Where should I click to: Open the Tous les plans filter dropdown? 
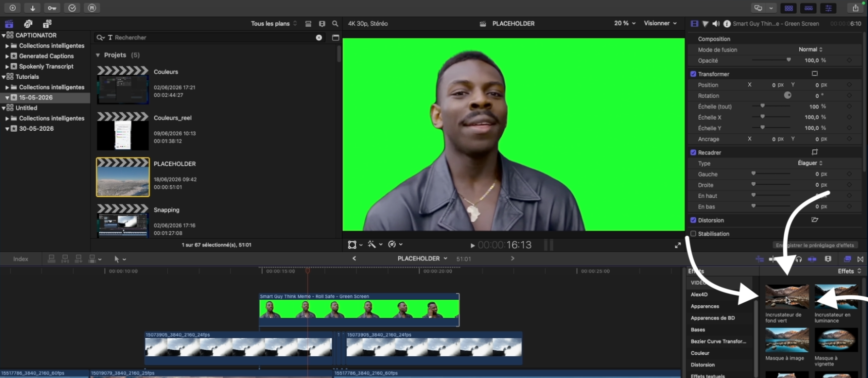274,24
